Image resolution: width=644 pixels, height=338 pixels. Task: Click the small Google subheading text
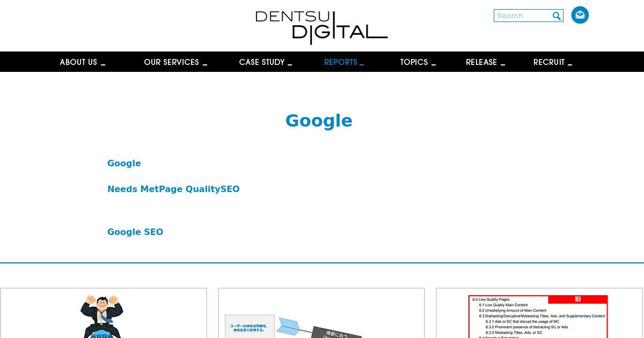coord(124,163)
